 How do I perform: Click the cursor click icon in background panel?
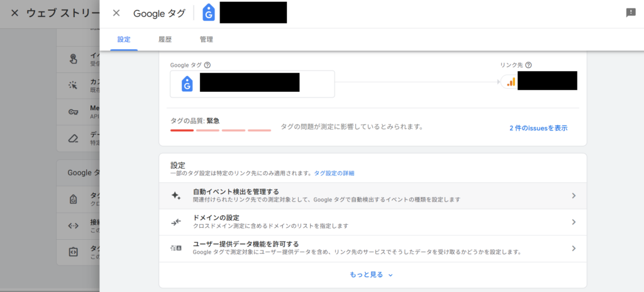coord(73,85)
